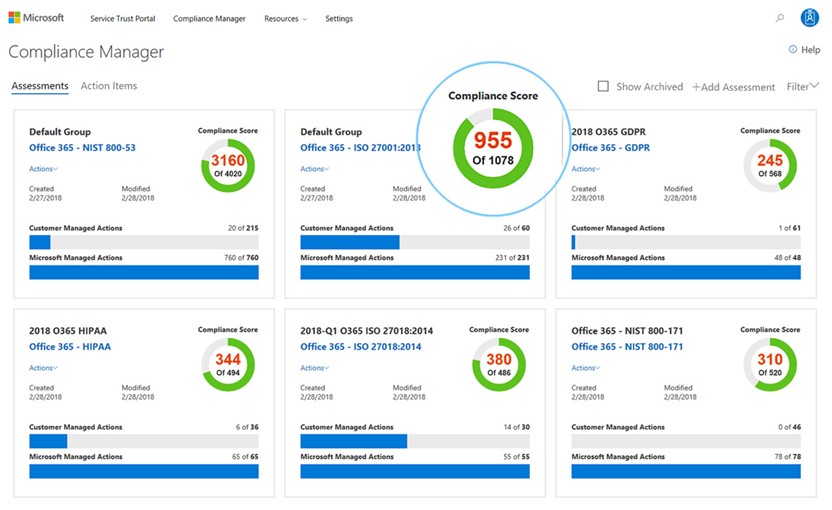Viewport: 832px width, 510px height.
Task: Switch to the Assessments tab
Action: pyautogui.click(x=40, y=86)
